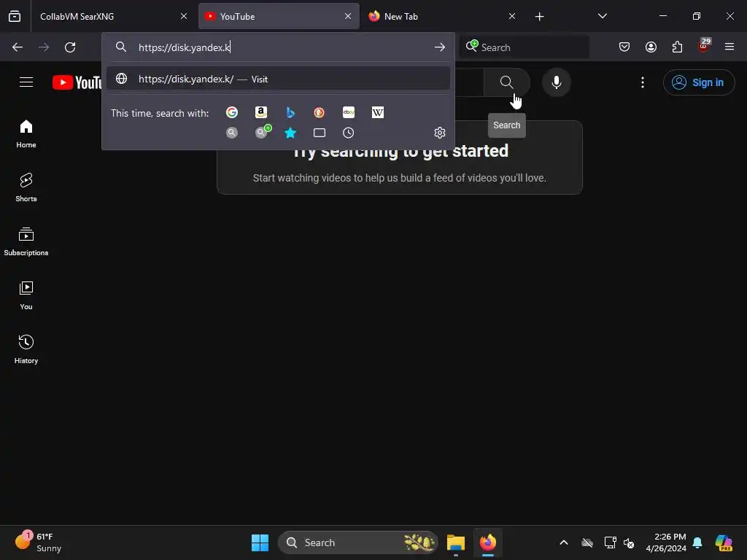Screen dimensions: 747x560
Task: Open File Explorer from the taskbar
Action: tap(456, 542)
